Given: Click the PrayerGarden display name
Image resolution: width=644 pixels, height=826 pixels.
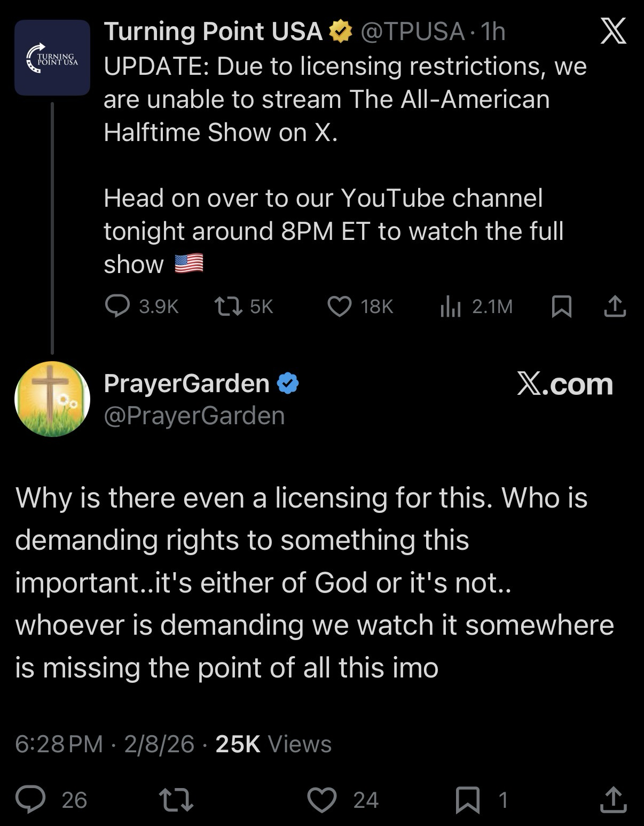Looking at the screenshot, I should (186, 383).
